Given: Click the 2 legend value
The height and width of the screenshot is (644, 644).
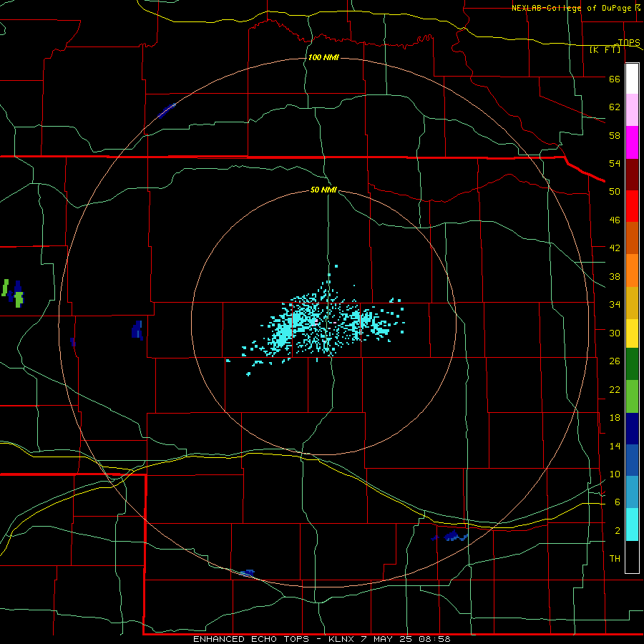Looking at the screenshot, I should click(618, 531).
